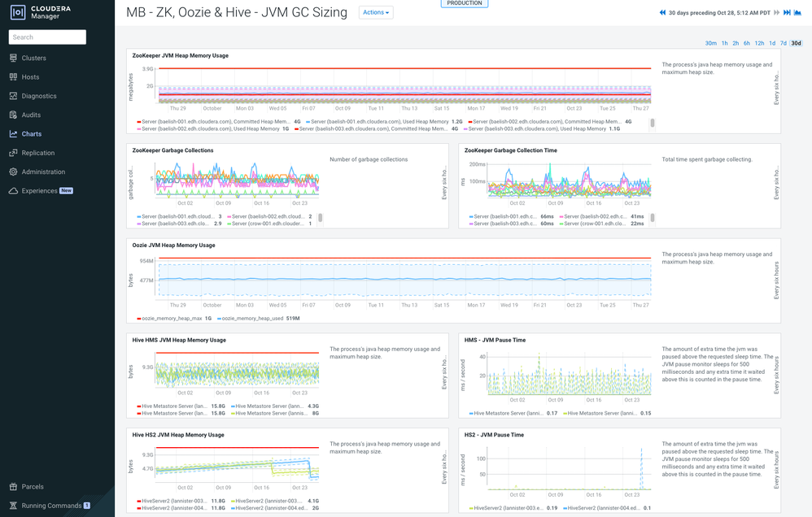The image size is (812, 517).
Task: Open ZooKeeper Garbage Collection Time chart title
Action: (x=511, y=150)
